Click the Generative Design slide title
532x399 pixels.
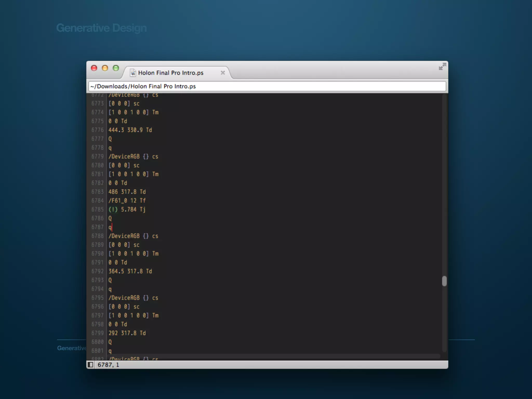click(x=101, y=28)
